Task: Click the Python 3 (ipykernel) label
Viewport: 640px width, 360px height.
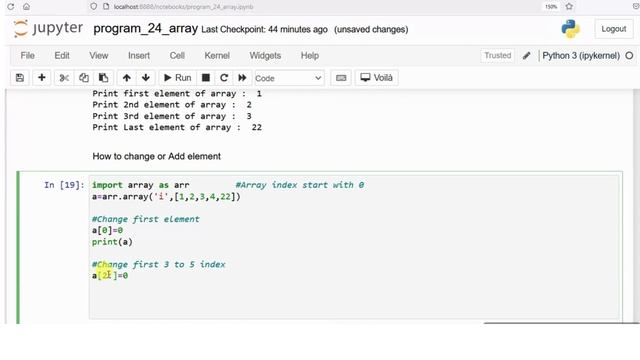Action: click(581, 56)
